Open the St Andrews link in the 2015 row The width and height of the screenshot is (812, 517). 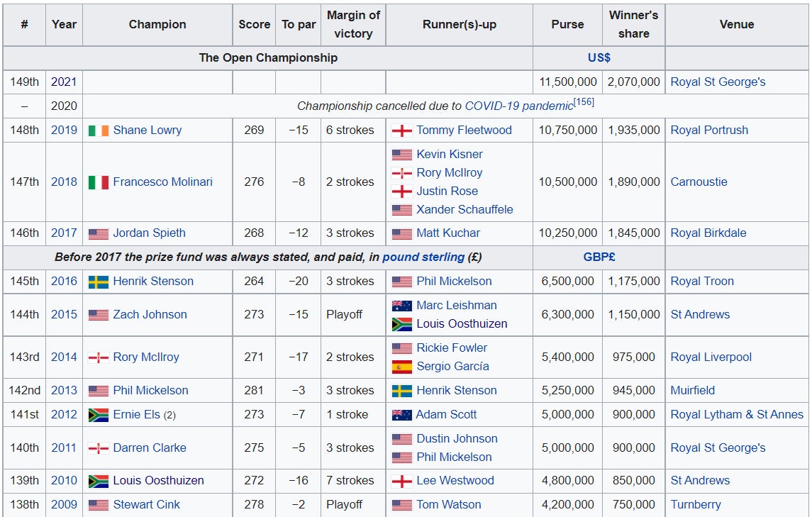pos(700,314)
